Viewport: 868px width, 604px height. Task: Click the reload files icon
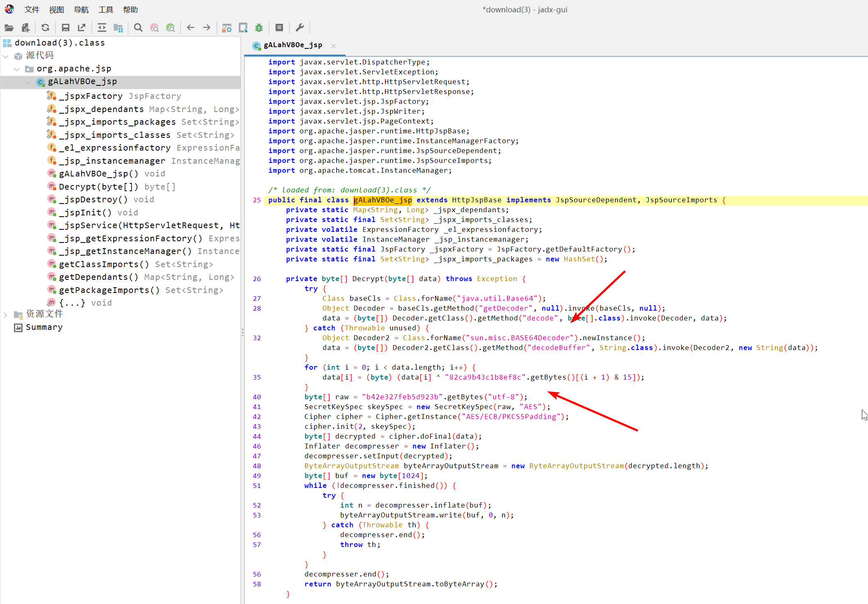pos(46,28)
